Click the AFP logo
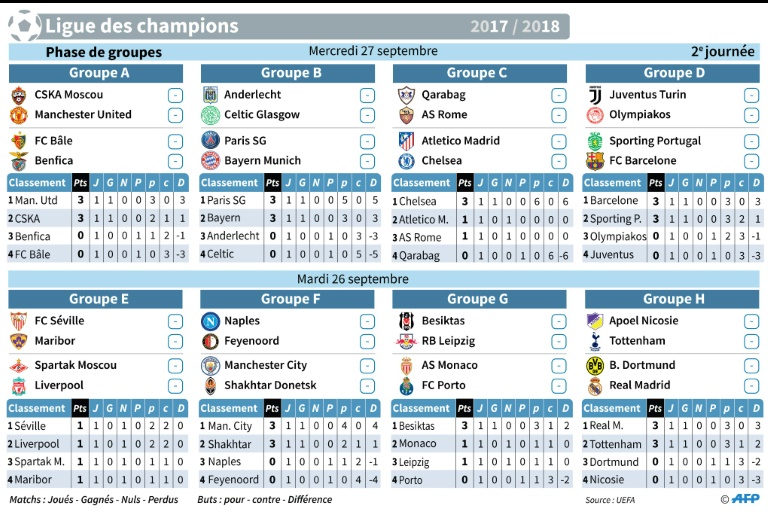 point(739,499)
